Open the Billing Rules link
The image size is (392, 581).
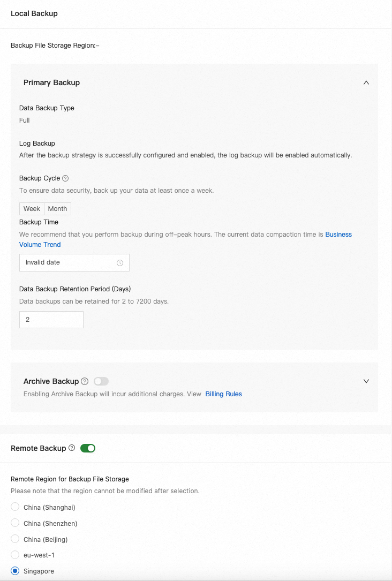(224, 394)
